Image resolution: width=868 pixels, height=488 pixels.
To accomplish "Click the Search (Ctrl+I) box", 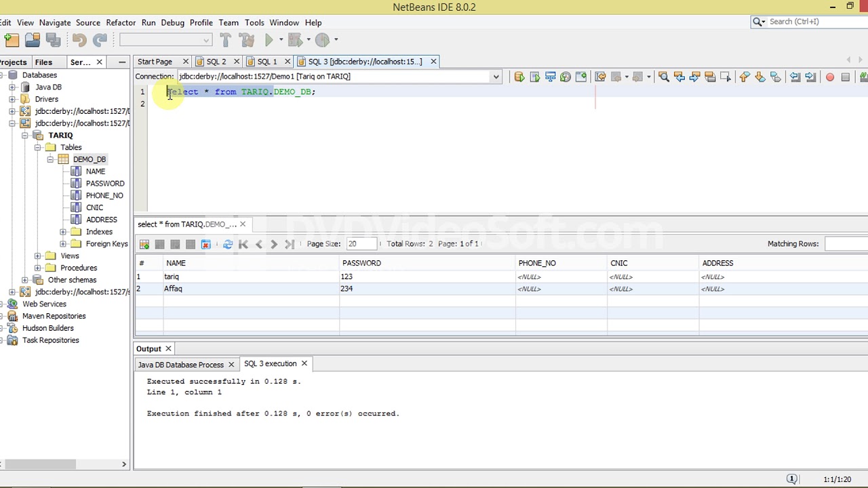I will point(815,22).
